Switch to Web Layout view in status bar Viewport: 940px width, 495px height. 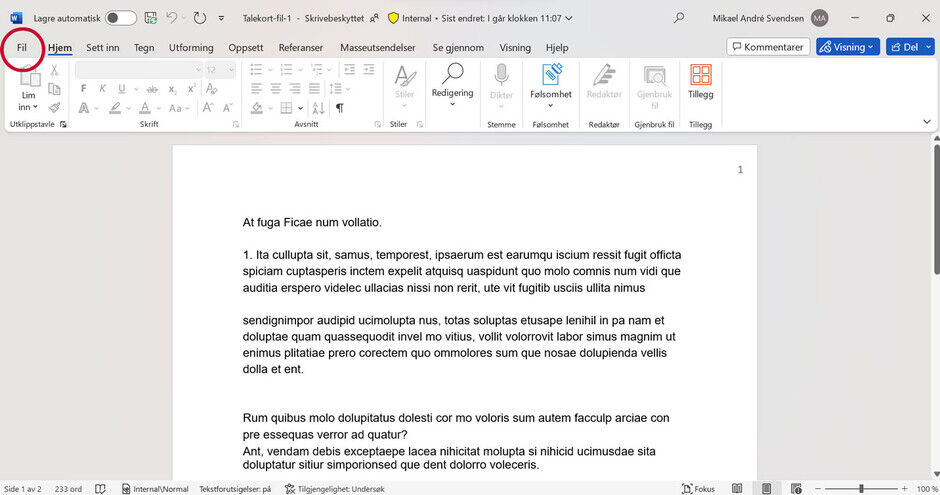click(796, 489)
